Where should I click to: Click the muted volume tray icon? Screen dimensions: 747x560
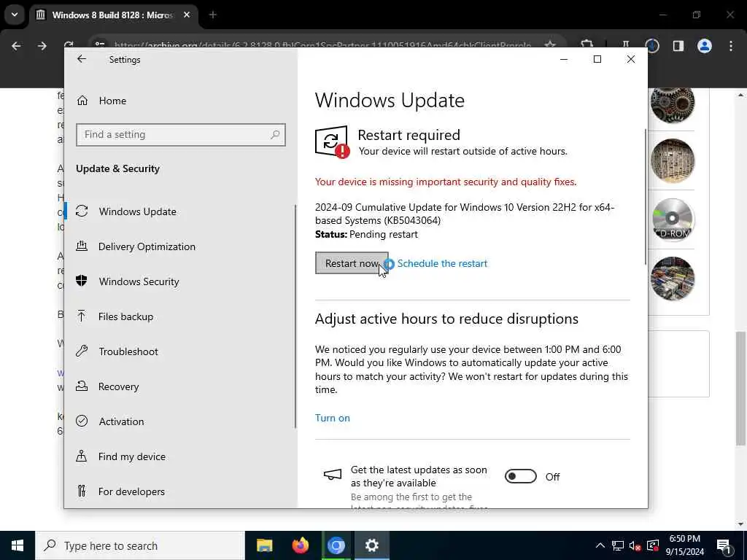point(635,545)
